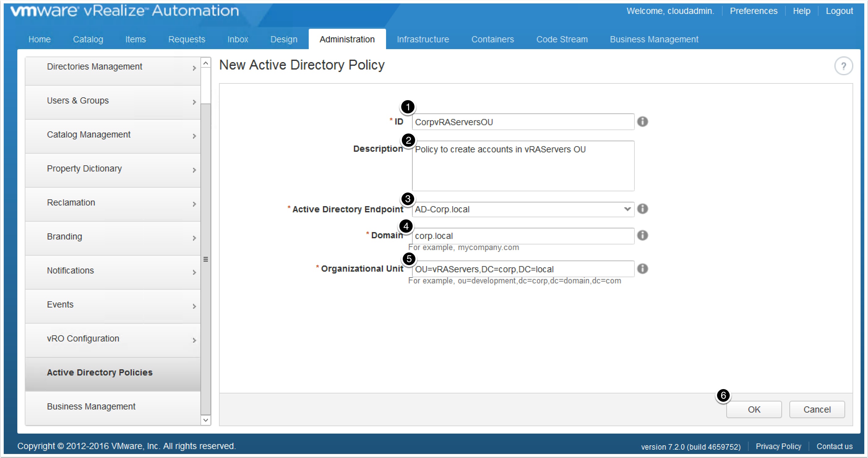The image size is (868, 458).
Task: Open the page help question mark icon
Action: tap(843, 66)
